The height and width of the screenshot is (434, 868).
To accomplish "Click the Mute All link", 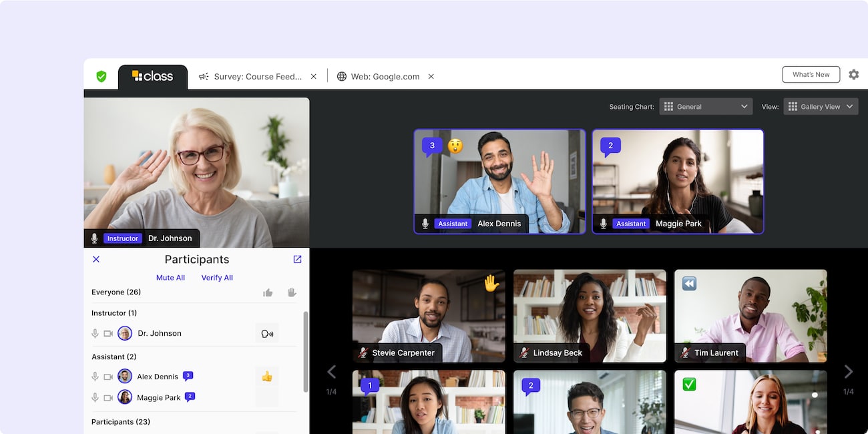I will click(x=170, y=277).
